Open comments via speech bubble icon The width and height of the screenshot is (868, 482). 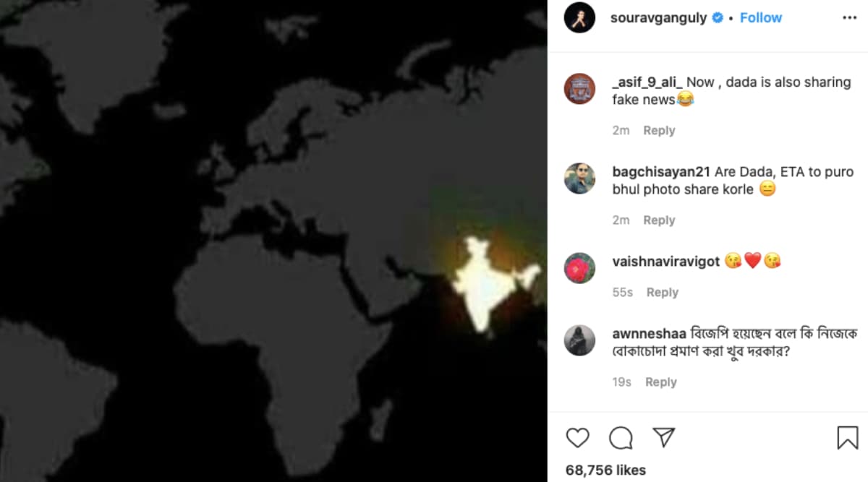[x=621, y=437]
